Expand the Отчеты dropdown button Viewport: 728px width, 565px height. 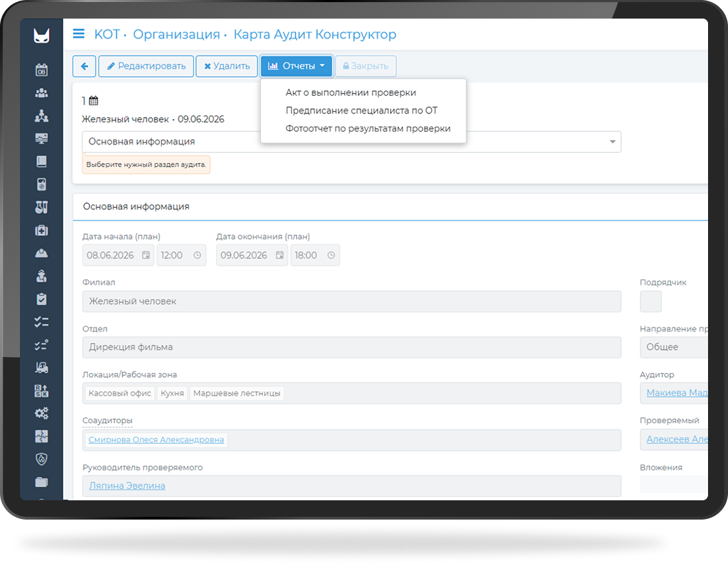click(x=296, y=66)
